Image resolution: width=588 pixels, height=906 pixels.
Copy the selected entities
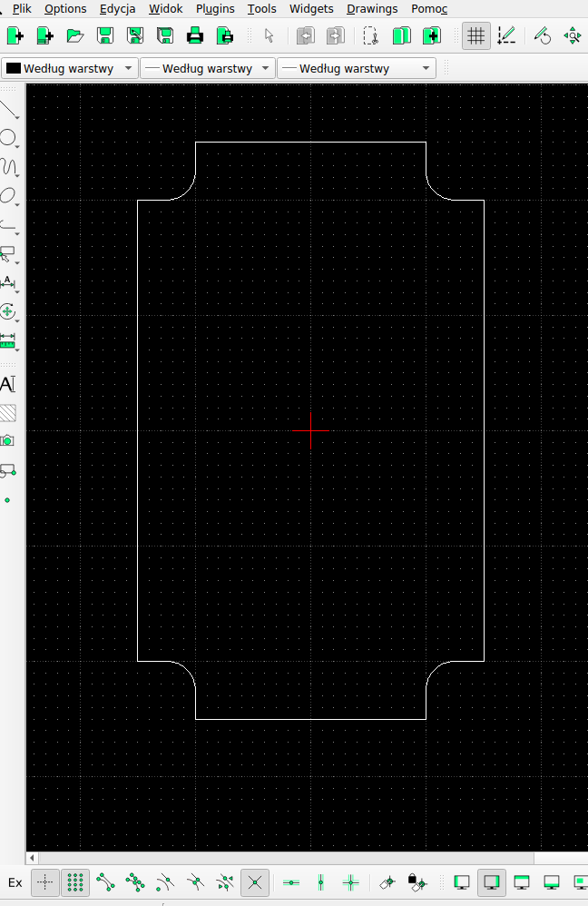(x=401, y=35)
